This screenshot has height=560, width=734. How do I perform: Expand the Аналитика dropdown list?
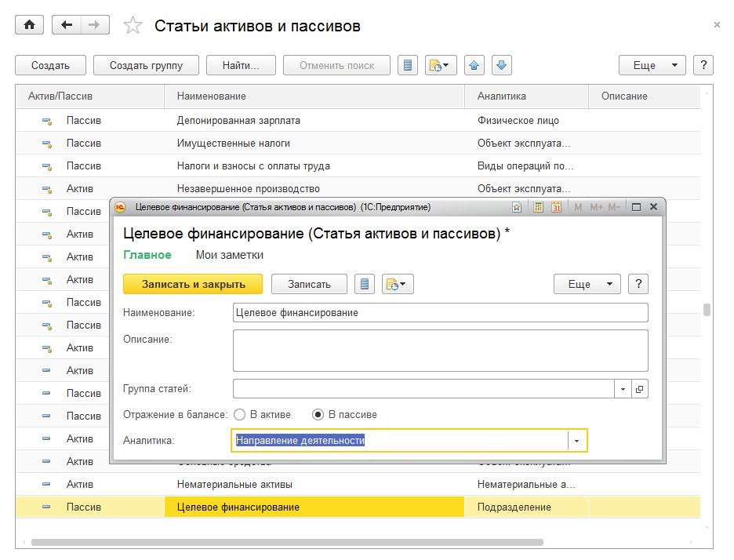coord(577,441)
